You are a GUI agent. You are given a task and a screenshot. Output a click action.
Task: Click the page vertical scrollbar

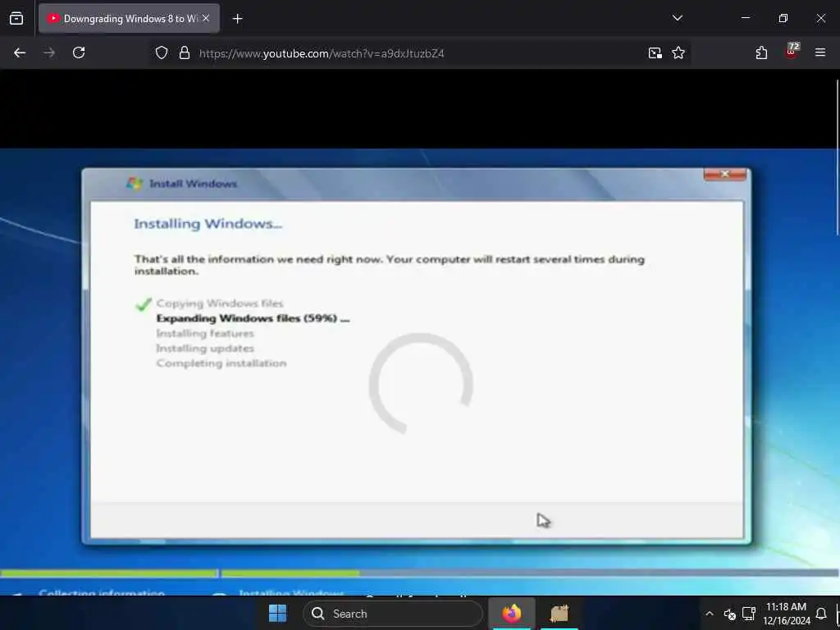point(837,157)
